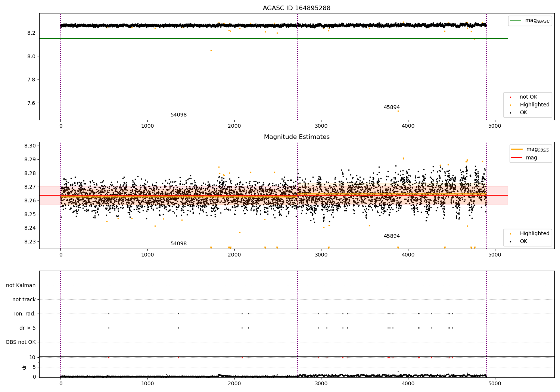Click the 'OBS not OK' y-axis label
560x392 pixels.
(x=21, y=342)
